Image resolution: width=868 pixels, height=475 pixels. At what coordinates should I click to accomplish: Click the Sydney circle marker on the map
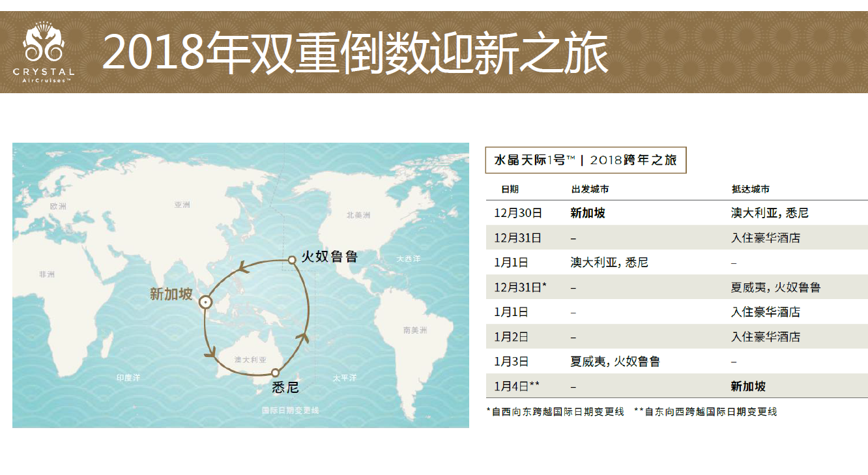point(275,373)
